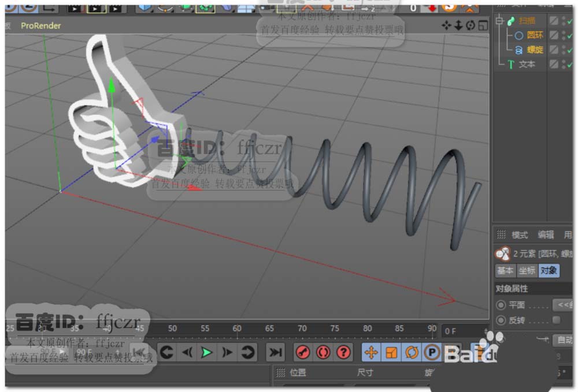Step back one frame

pyautogui.click(x=187, y=352)
